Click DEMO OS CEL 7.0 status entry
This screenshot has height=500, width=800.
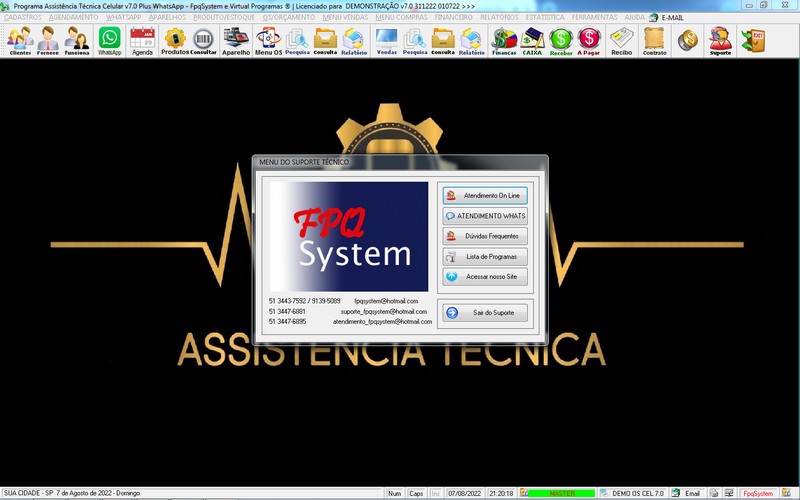638,493
